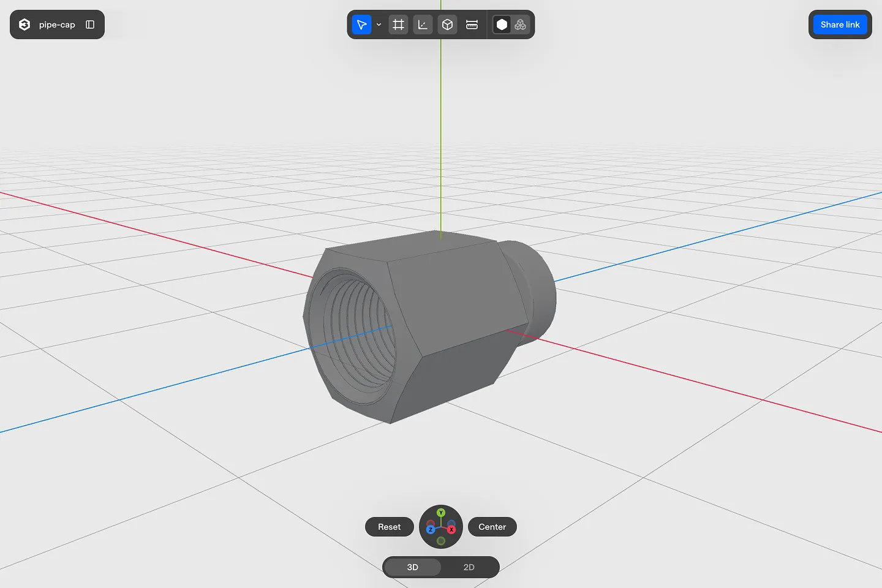This screenshot has width=882, height=588.
Task: Switch to 2D view tab
Action: point(469,567)
